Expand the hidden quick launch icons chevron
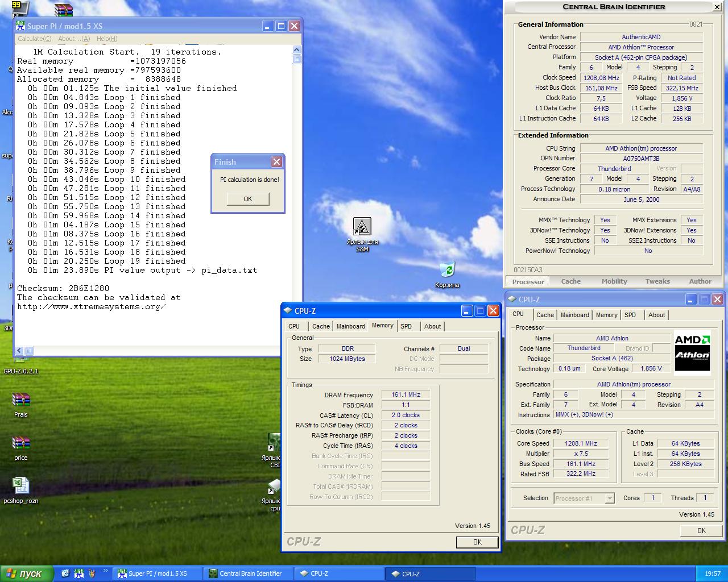The image size is (728, 582). (x=106, y=571)
